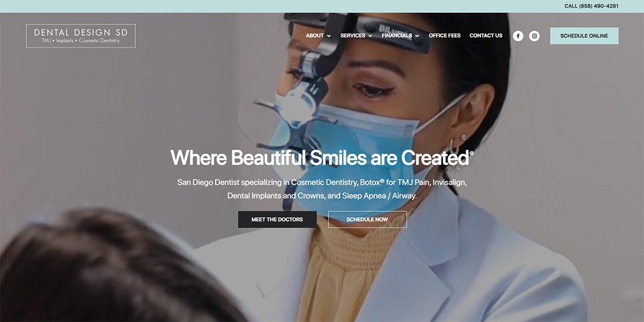Click the Dental Design SD logo

click(x=81, y=35)
